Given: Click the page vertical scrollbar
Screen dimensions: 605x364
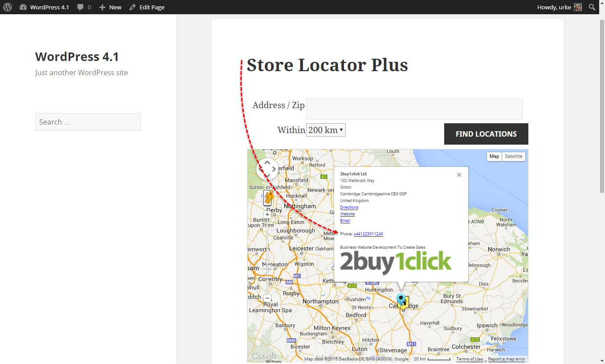Looking at the screenshot, I should tap(602, 107).
